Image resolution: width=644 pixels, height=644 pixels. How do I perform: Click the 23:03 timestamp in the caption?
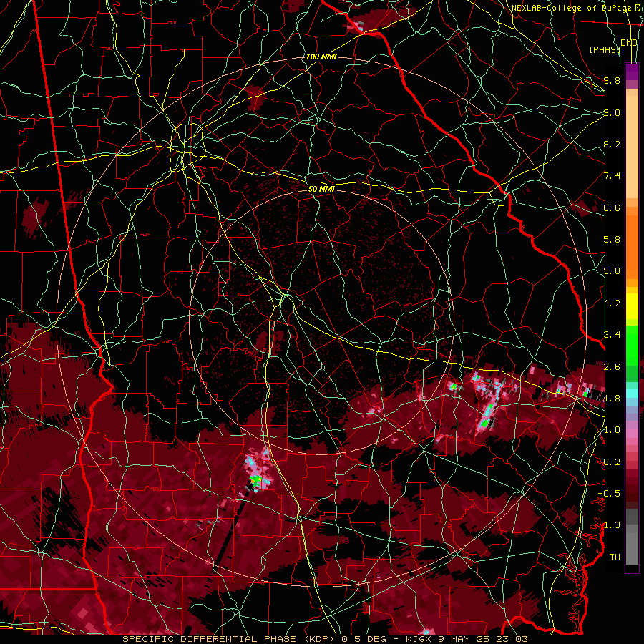512,639
